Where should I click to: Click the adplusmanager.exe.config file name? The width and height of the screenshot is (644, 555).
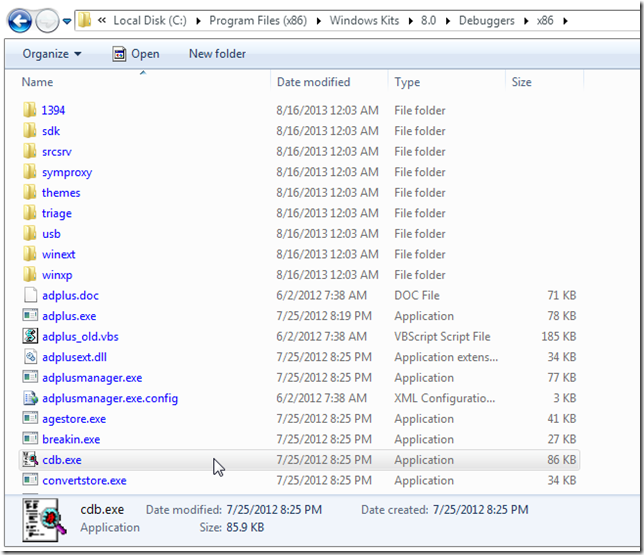(110, 398)
